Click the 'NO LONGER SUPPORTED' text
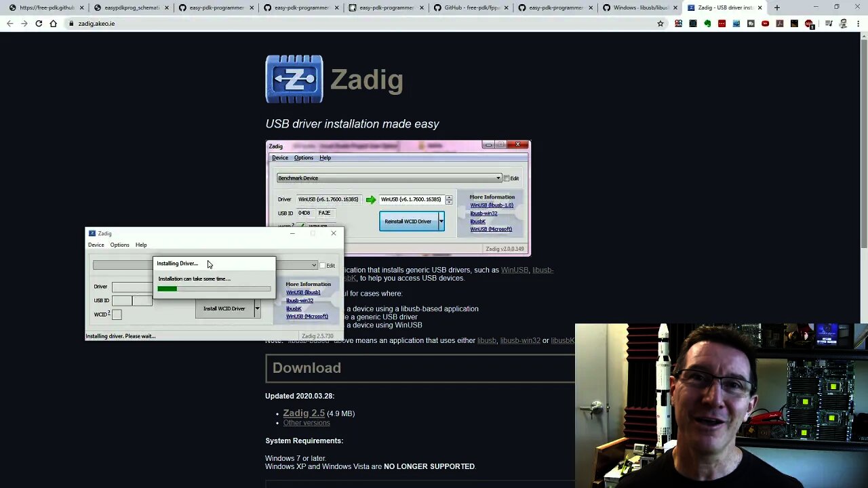This screenshot has width=868, height=488. click(x=429, y=466)
